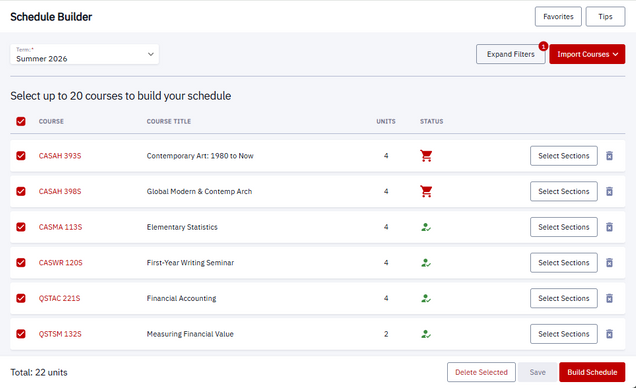Click the STATUS column header
This screenshot has height=388, width=636.
(432, 121)
